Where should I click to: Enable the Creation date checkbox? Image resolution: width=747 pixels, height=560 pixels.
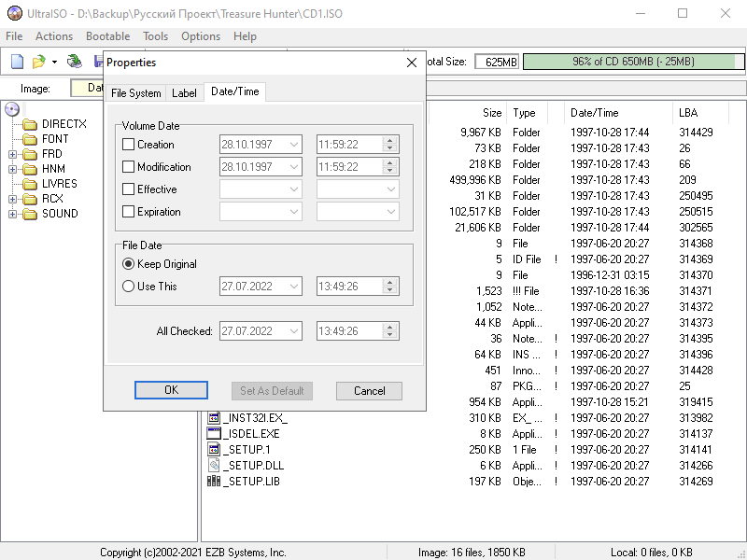click(x=129, y=145)
